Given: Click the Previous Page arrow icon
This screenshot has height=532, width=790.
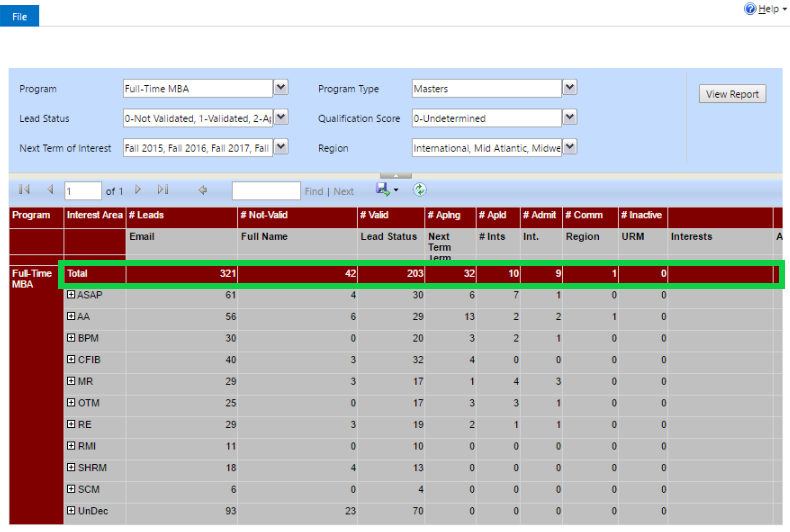Looking at the screenshot, I should [50, 190].
